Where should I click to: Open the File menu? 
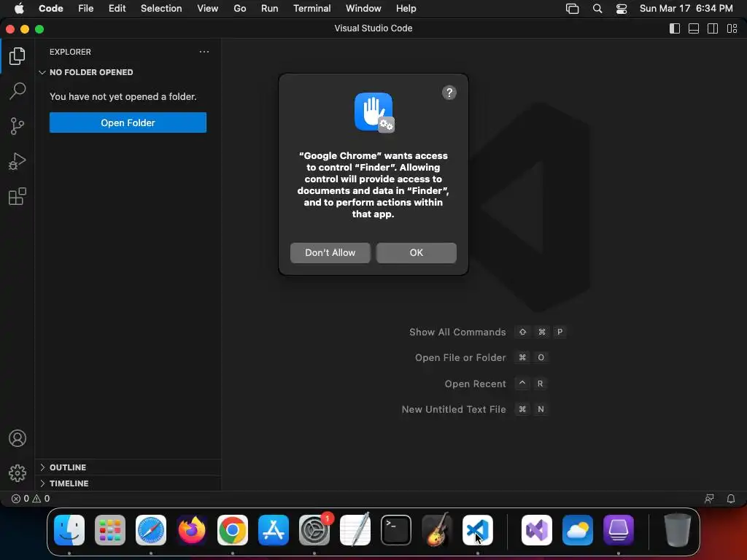pyautogui.click(x=86, y=9)
